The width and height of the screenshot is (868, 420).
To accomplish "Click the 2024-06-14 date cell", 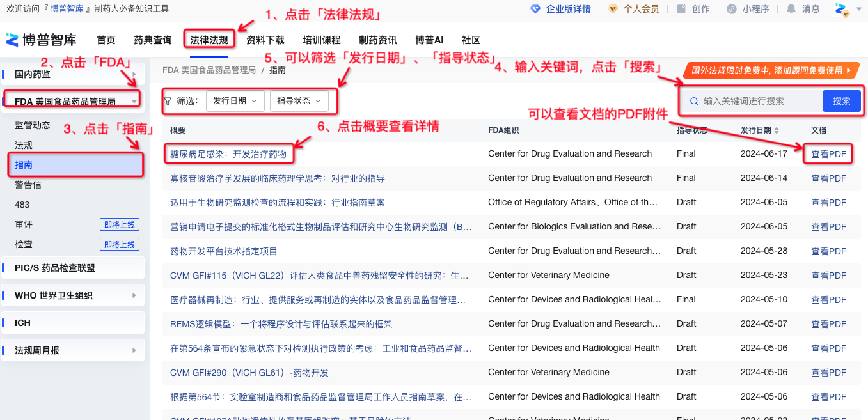I will coord(764,178).
